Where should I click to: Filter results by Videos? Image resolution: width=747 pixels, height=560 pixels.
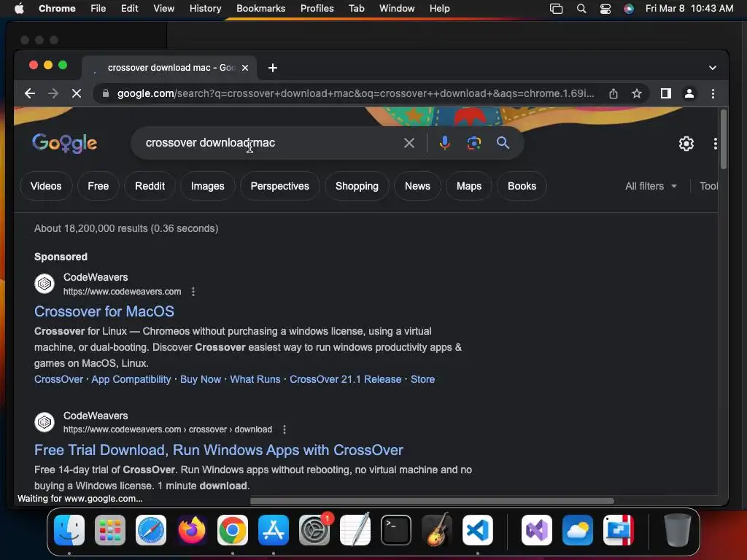pos(46,186)
